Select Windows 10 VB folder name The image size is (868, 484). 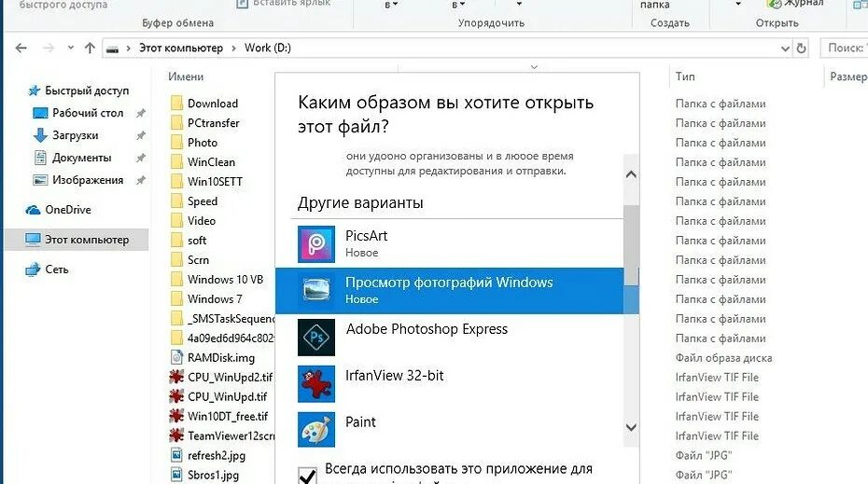pos(225,280)
